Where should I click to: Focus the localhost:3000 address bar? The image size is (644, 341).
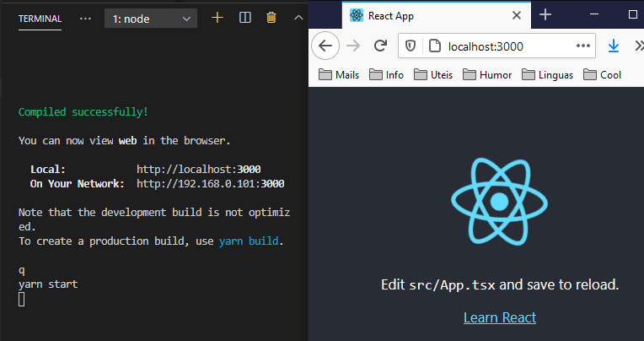coord(497,46)
